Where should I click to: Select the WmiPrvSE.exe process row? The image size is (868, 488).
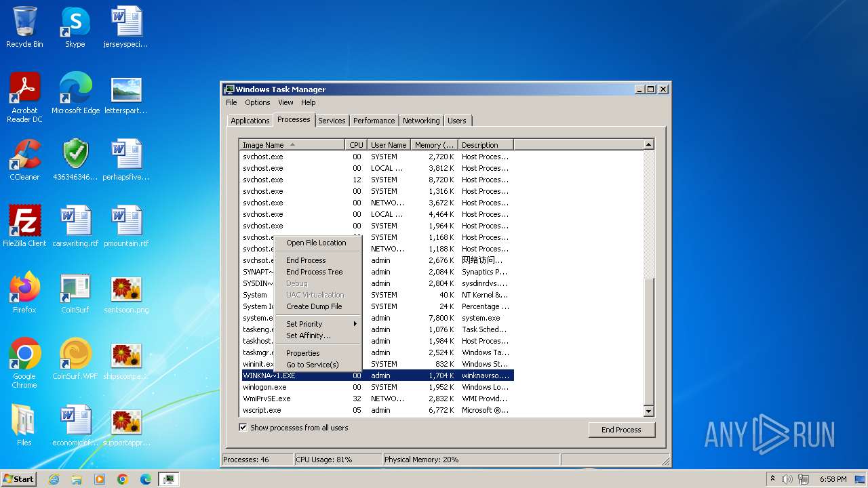tap(376, 399)
